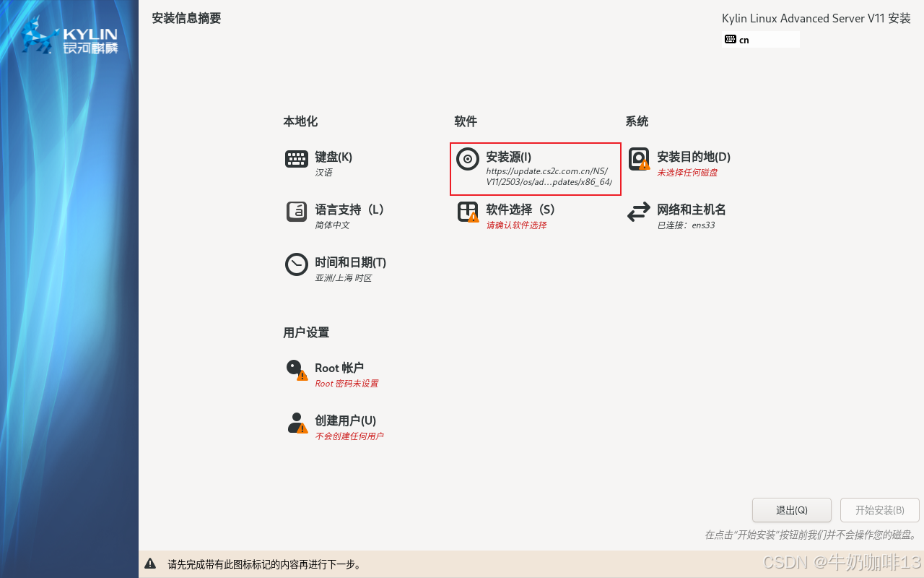Click the 简体中文 language text

[332, 225]
